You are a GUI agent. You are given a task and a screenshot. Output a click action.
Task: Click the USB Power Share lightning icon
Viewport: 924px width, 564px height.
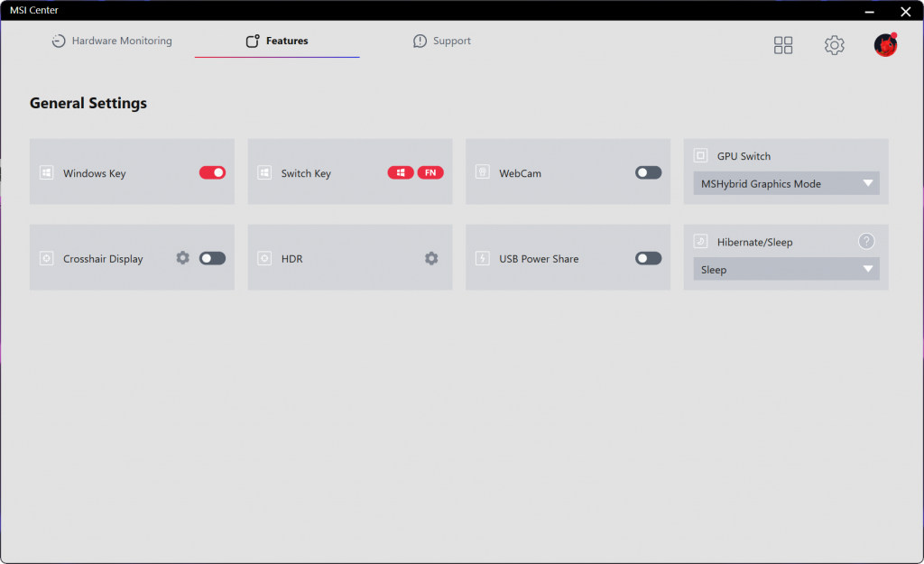[482, 258]
